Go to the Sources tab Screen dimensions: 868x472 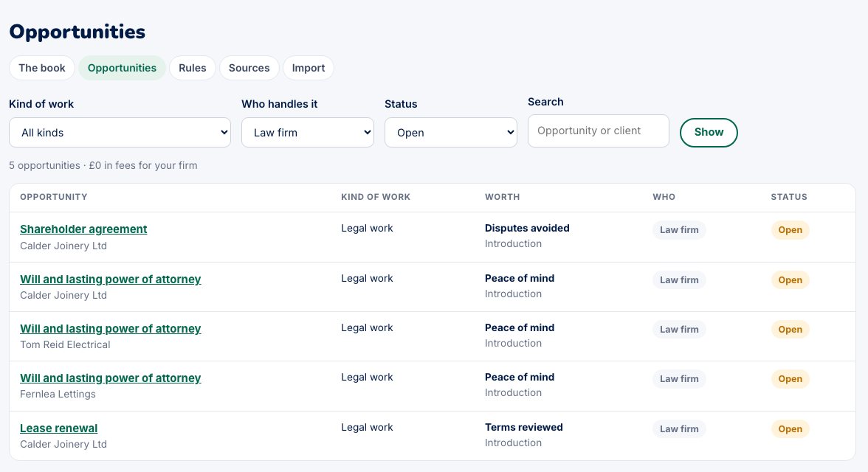pyautogui.click(x=249, y=68)
